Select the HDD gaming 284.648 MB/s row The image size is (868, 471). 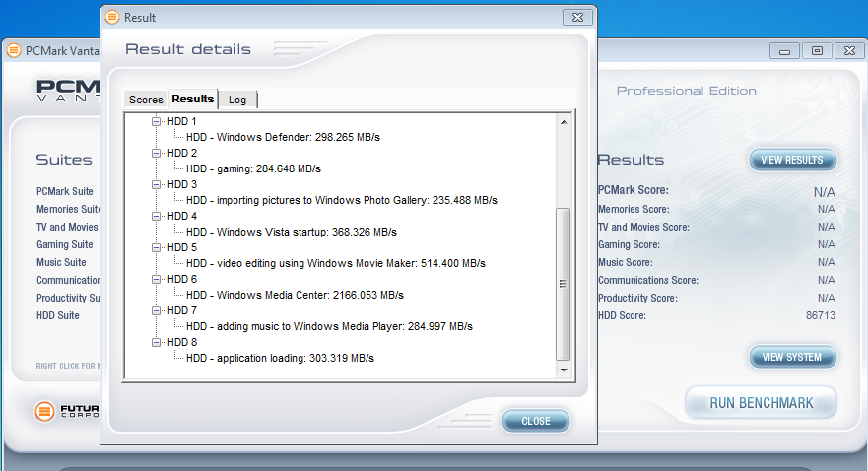[253, 168]
